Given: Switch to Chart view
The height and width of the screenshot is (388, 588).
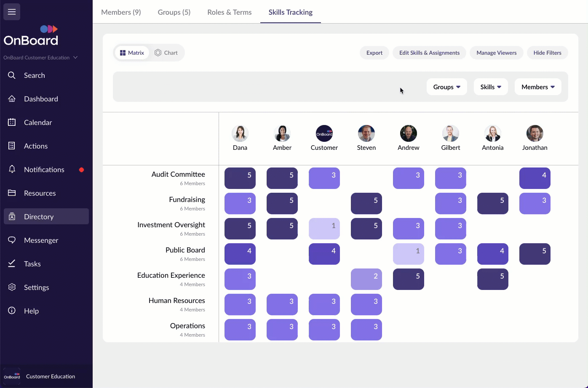Looking at the screenshot, I should (x=166, y=53).
